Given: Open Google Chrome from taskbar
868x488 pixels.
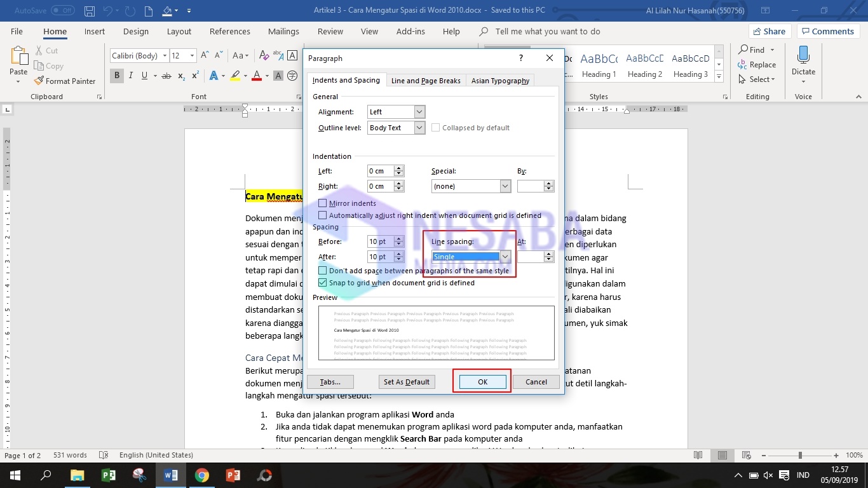Looking at the screenshot, I should tap(201, 475).
